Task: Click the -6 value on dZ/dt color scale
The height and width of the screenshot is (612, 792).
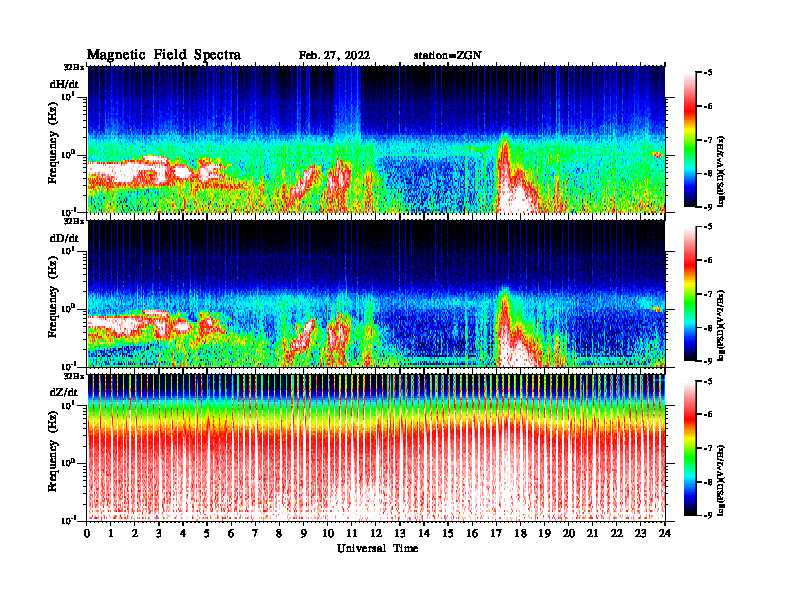Action: point(708,415)
